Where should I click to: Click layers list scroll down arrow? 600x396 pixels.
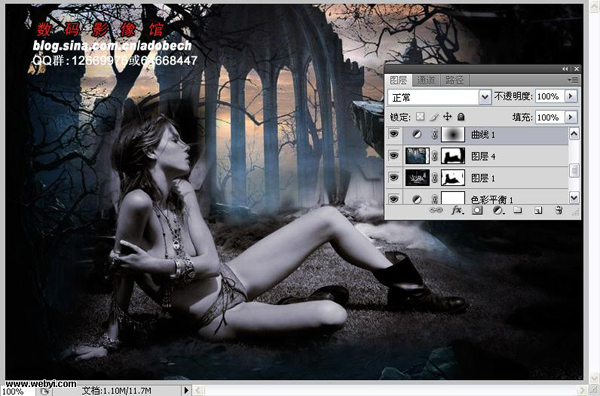pos(574,198)
